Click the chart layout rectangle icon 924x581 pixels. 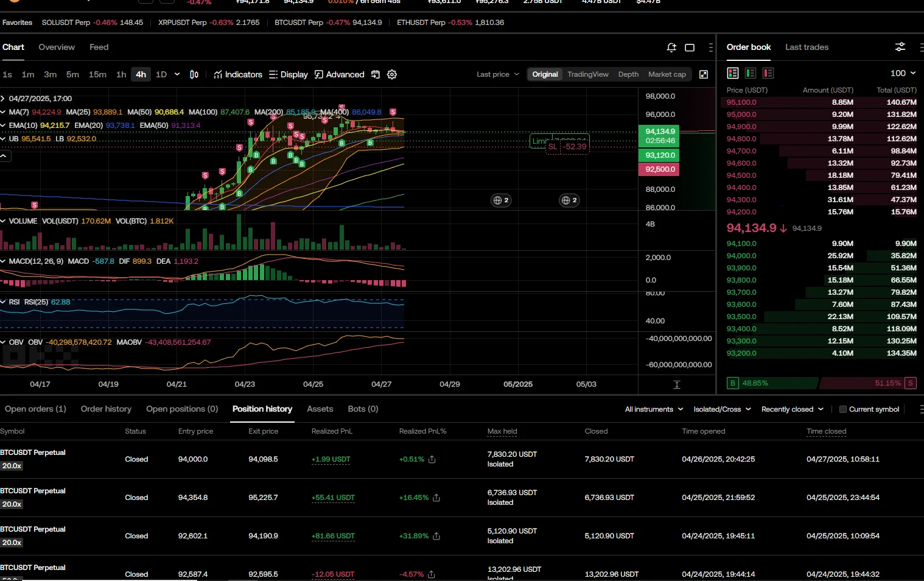tap(690, 48)
